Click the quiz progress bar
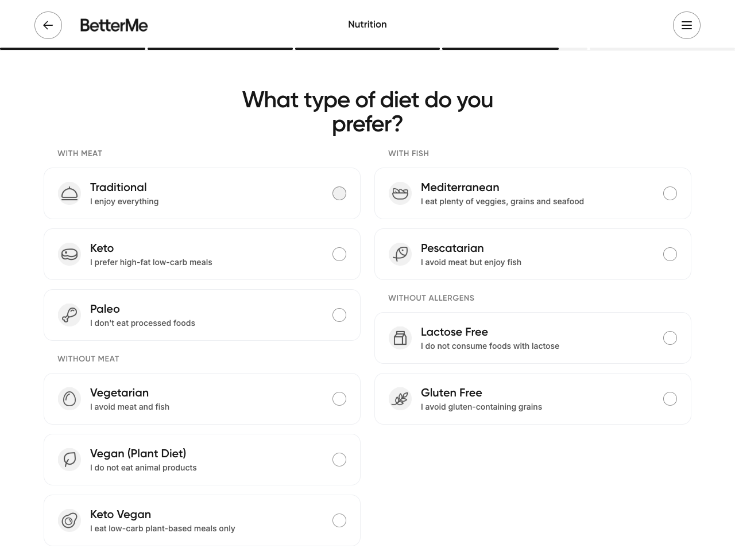Screen dimensions: 735x560 (367, 49)
